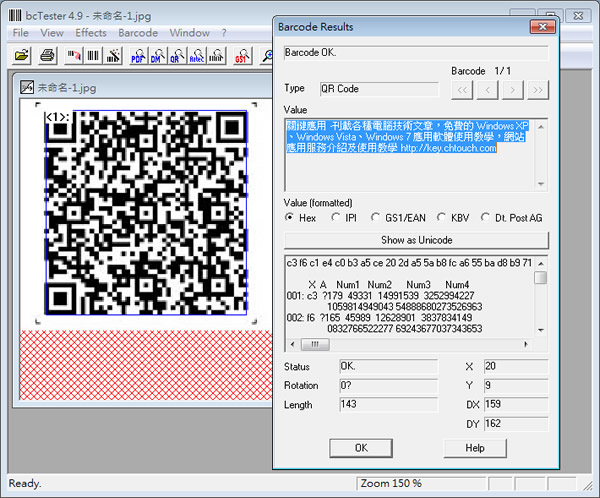
Task: Pick the KBV format radio button
Action: (441, 217)
